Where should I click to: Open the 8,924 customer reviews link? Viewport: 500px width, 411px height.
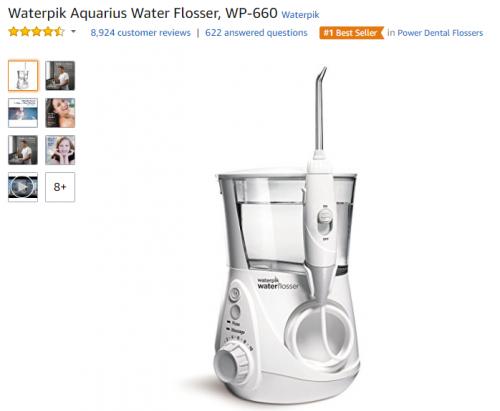(140, 33)
